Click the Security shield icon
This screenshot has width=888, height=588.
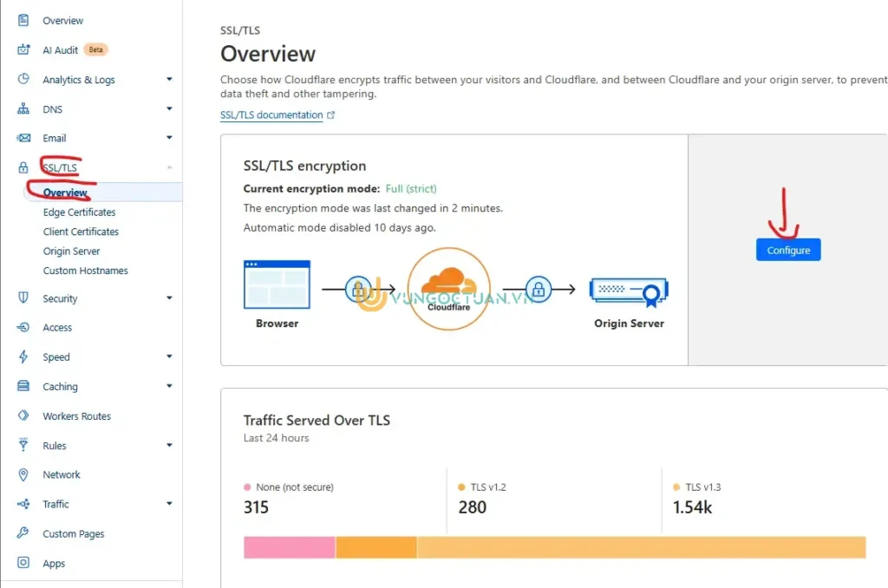tap(23, 297)
